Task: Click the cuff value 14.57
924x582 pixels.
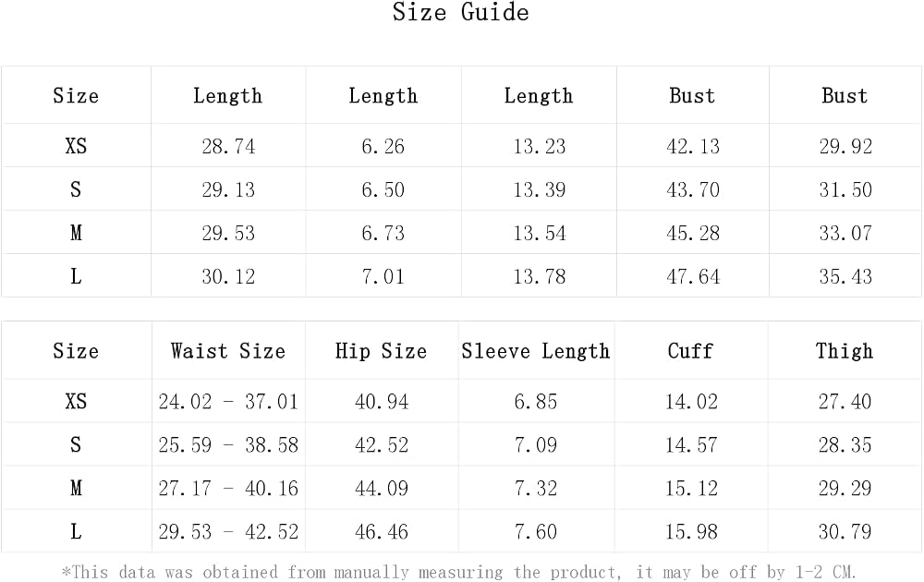Action: click(691, 444)
